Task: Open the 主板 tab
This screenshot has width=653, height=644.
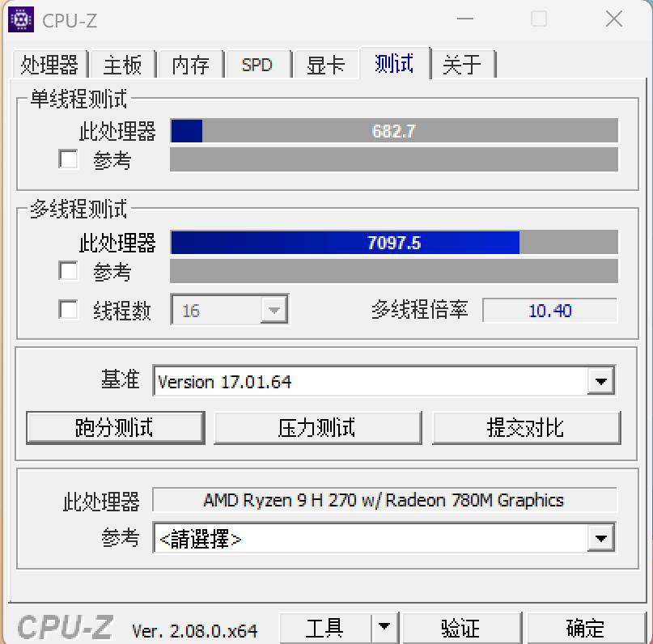Action: pos(122,65)
